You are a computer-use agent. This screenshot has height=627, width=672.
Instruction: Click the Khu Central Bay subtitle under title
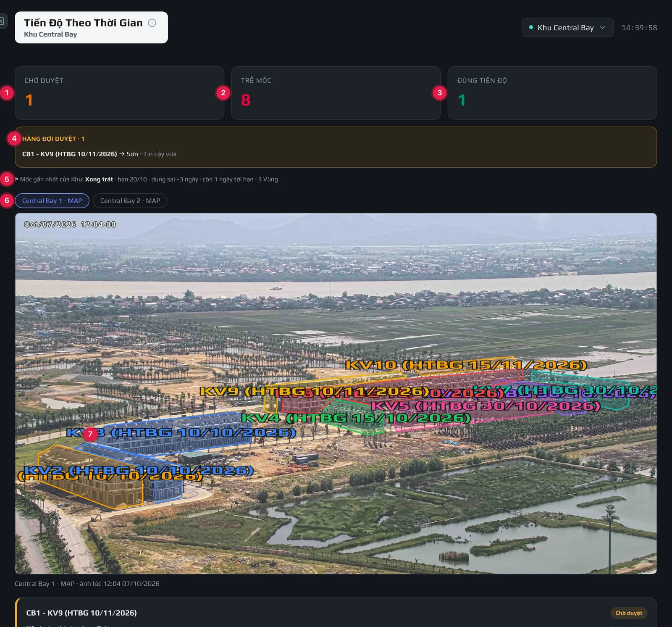point(50,34)
